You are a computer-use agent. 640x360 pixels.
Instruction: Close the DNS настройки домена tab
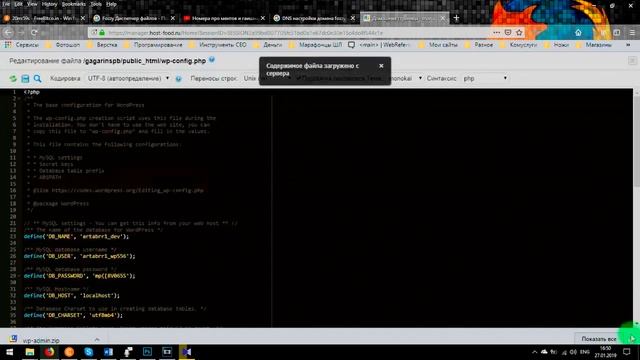tap(353, 18)
